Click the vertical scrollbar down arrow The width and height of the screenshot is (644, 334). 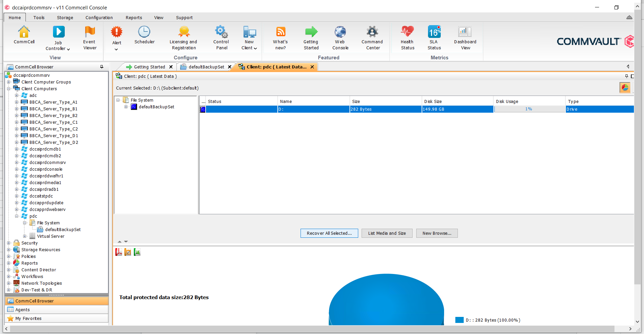(x=637, y=322)
